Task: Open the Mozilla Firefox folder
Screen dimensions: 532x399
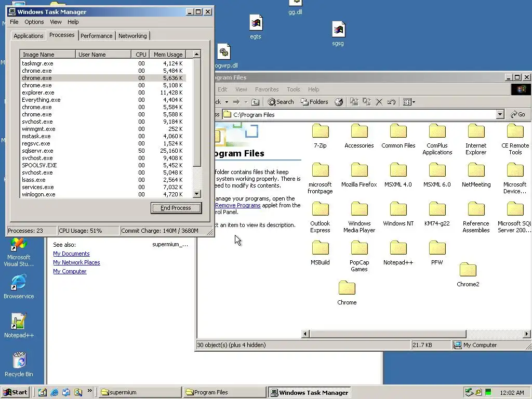Action: [359, 176]
